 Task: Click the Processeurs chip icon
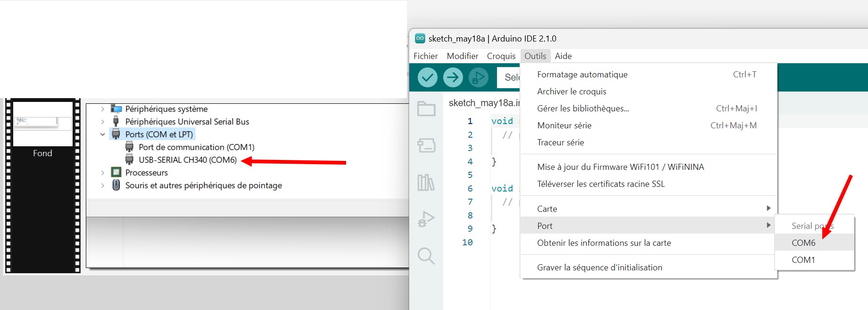pyautogui.click(x=116, y=172)
